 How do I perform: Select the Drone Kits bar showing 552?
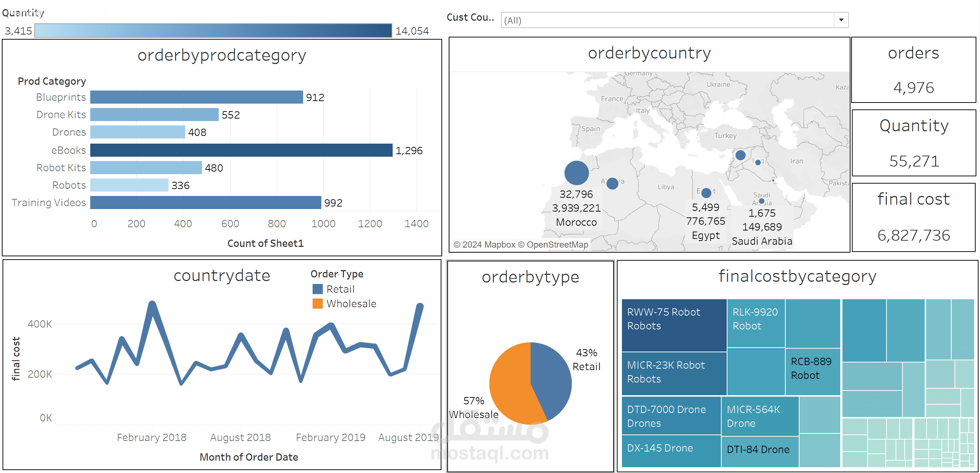click(x=154, y=115)
